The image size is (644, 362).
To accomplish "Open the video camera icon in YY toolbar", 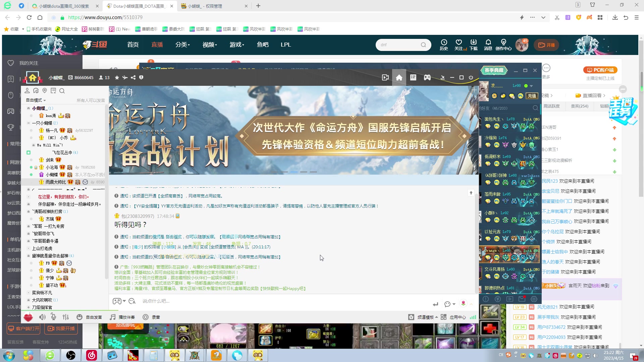I will click(x=385, y=77).
